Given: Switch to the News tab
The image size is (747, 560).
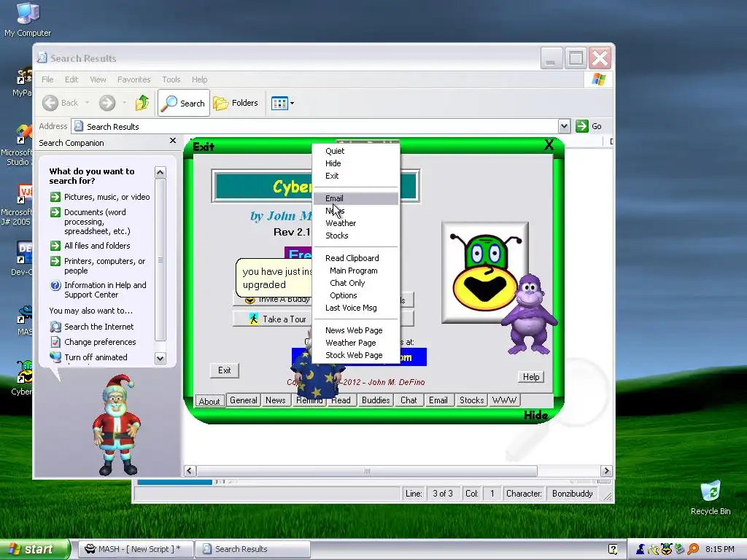Looking at the screenshot, I should pos(275,400).
